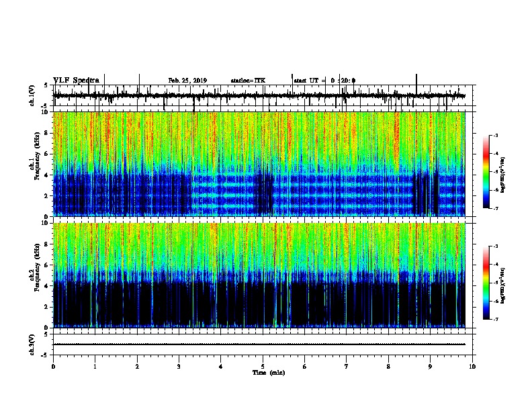Click the ch.2 spectrogram panel

[259, 275]
